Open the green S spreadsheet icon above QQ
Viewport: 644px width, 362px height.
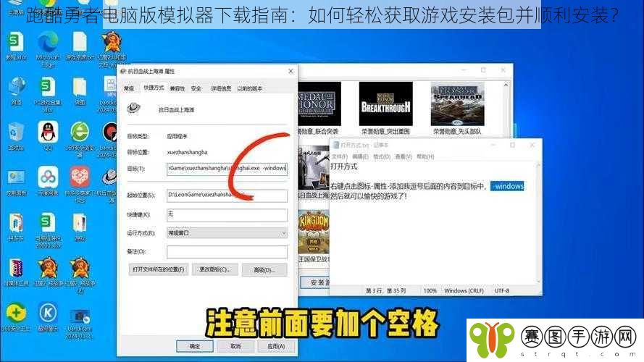[48, 87]
